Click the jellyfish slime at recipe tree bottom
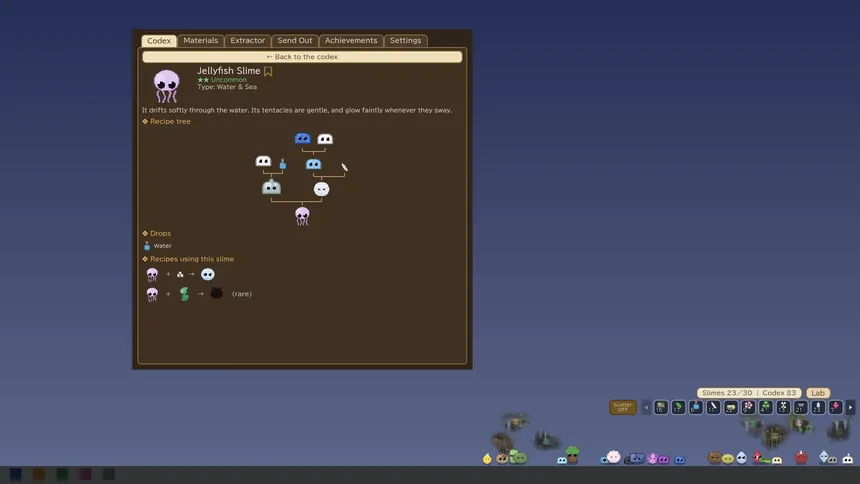Image resolution: width=860 pixels, height=484 pixels. point(302,216)
